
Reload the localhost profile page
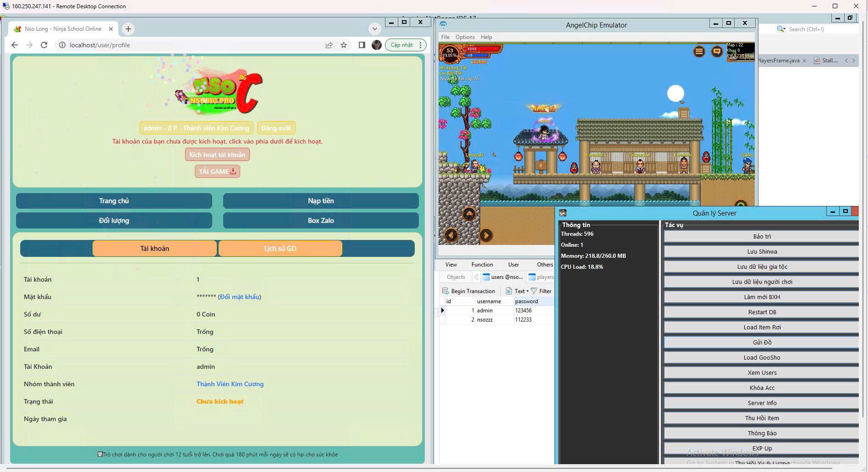click(44, 45)
